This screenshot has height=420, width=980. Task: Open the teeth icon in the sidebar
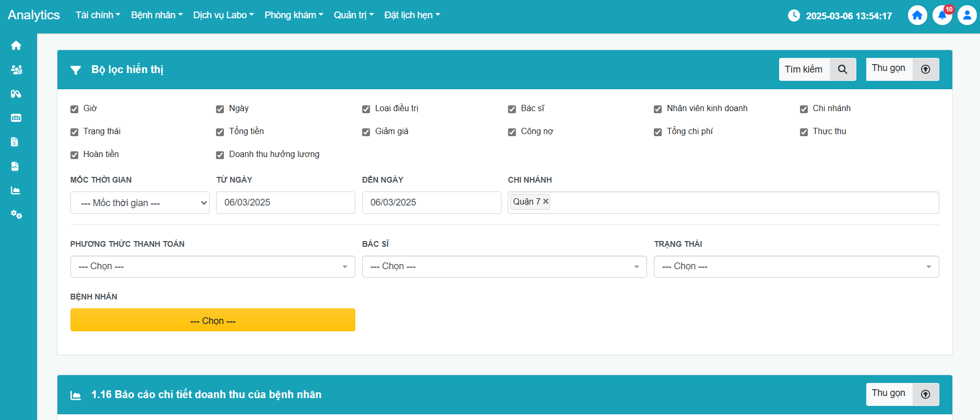[16, 118]
